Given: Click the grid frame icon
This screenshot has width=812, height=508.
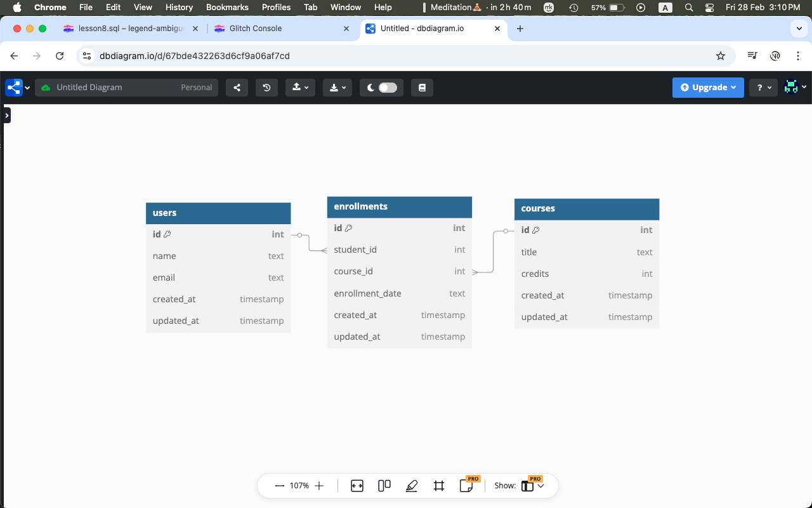Looking at the screenshot, I should point(439,486).
